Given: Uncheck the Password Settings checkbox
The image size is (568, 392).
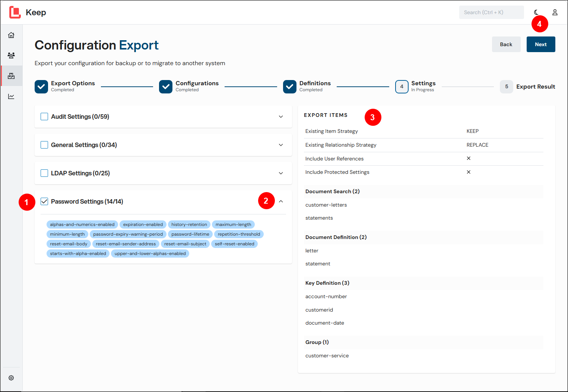Looking at the screenshot, I should coord(44,201).
